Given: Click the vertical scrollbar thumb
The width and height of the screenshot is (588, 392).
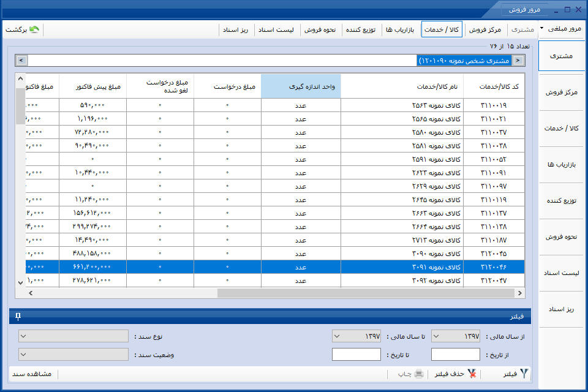Looking at the screenshot, I should point(21,106).
